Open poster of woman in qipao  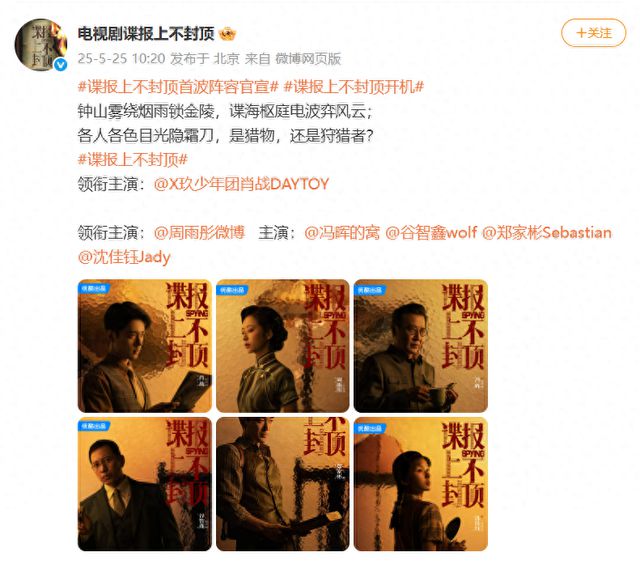(282, 346)
